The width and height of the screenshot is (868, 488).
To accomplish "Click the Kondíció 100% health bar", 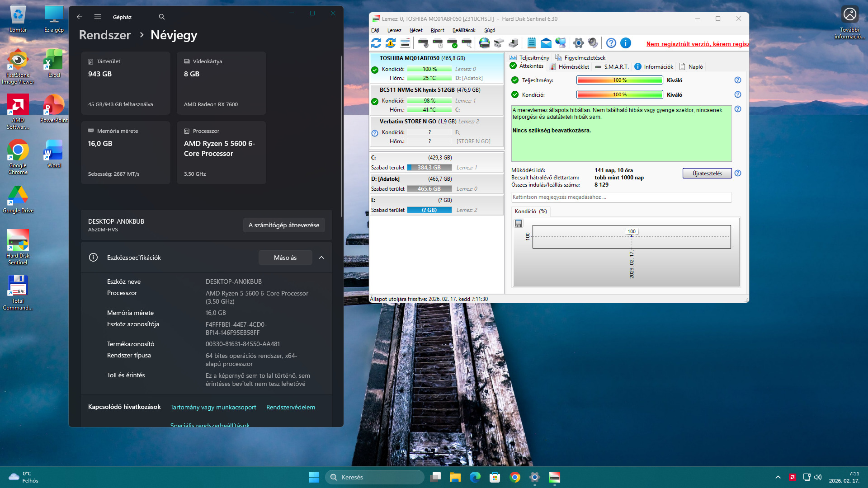I will click(619, 94).
